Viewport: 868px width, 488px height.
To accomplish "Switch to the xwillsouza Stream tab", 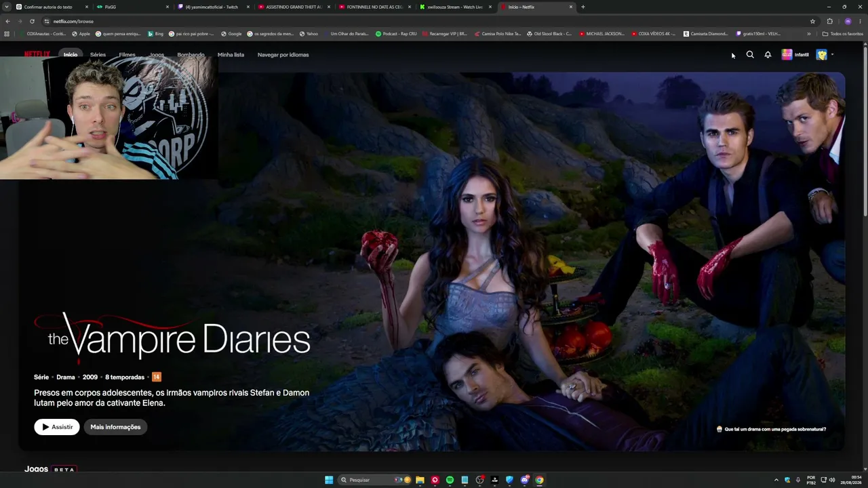I will 455,7.
